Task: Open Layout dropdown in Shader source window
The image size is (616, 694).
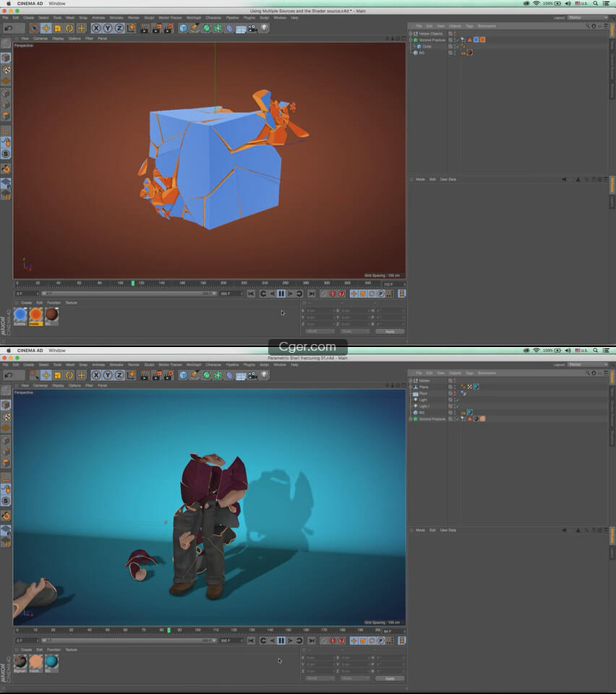Action: coord(588,17)
